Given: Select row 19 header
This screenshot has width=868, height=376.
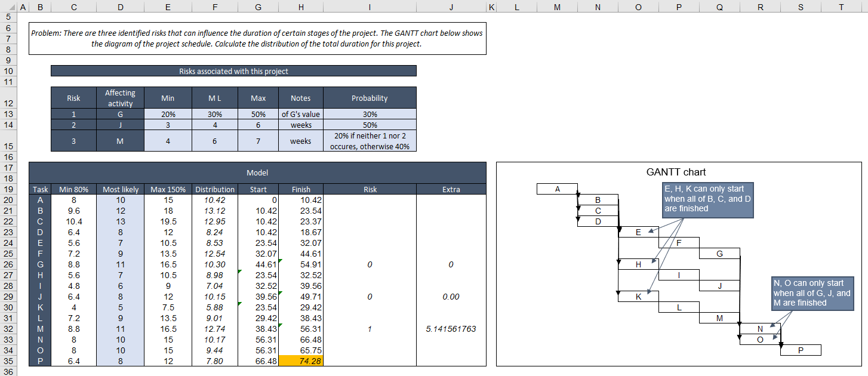Looking at the screenshot, I should [10, 189].
